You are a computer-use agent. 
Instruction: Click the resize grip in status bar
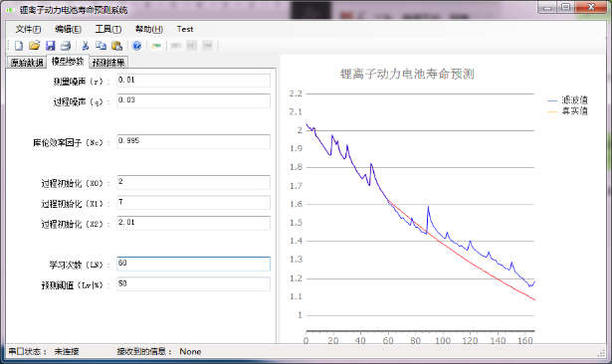click(x=601, y=353)
